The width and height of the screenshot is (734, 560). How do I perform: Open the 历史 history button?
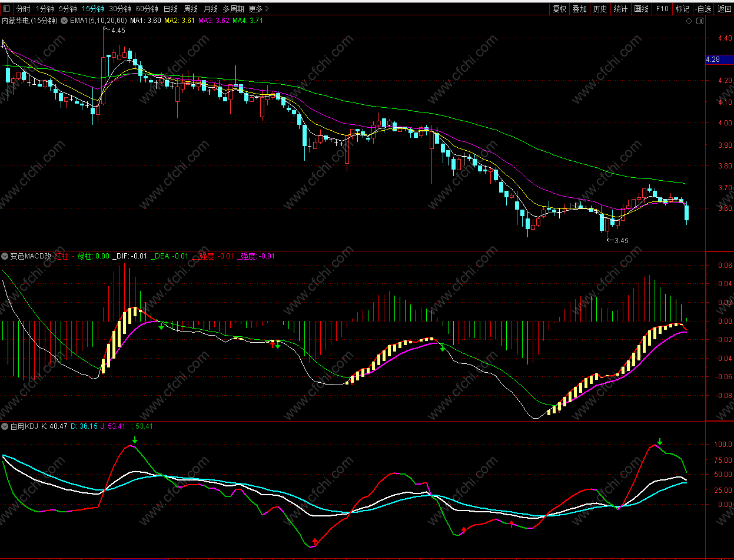(600, 9)
